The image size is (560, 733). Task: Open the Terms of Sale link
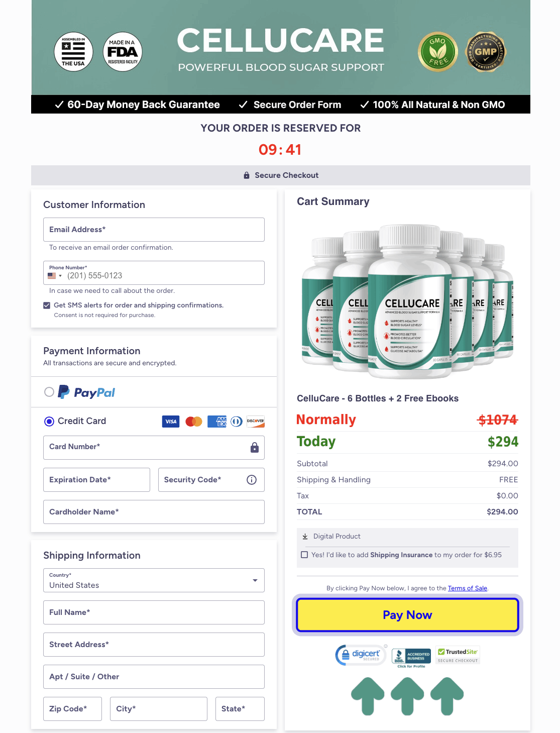pos(467,588)
